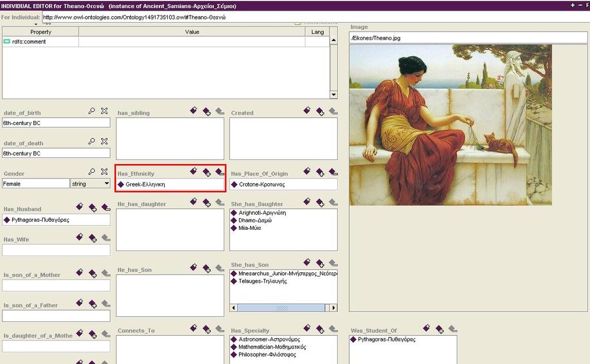Image resolution: width=590 pixels, height=364 pixels.
Task: Add an existing instance to Is_son_of_a_Mother
Action: tap(93, 274)
